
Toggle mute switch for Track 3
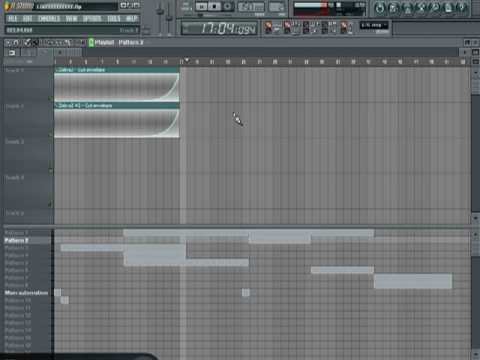click(x=51, y=170)
